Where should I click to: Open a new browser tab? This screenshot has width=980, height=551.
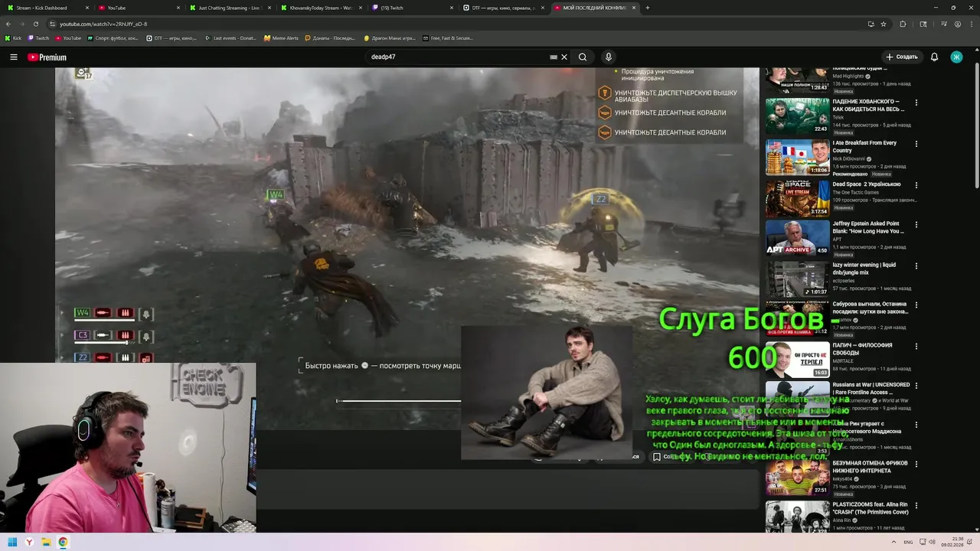648,8
